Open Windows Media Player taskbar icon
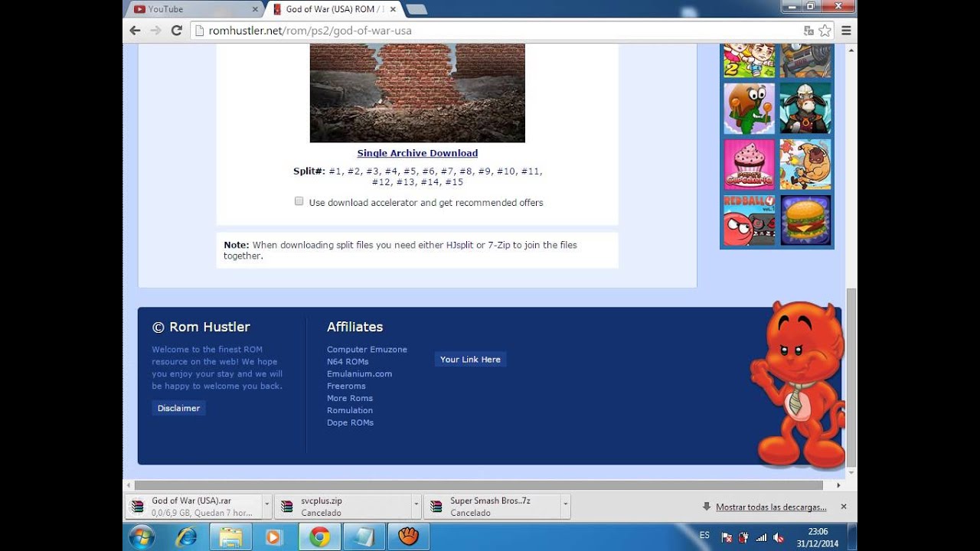 273,537
